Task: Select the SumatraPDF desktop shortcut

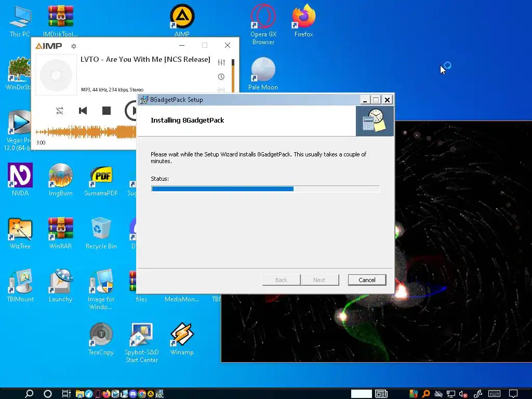Action: point(101,180)
